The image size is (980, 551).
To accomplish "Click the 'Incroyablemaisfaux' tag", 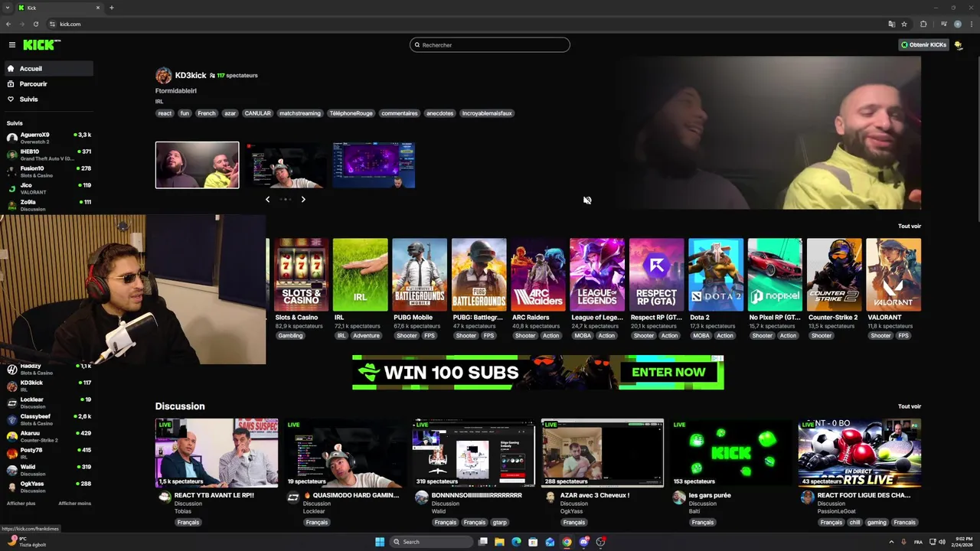I will (487, 113).
